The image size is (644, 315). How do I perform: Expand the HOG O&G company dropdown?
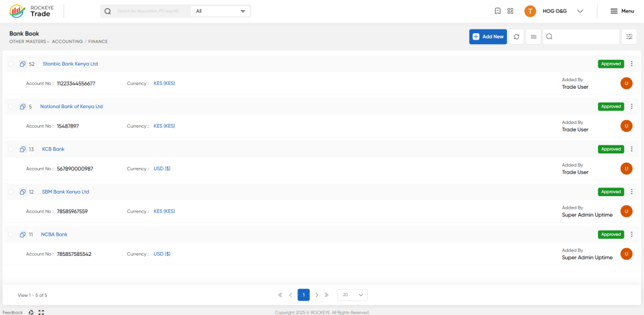click(580, 11)
